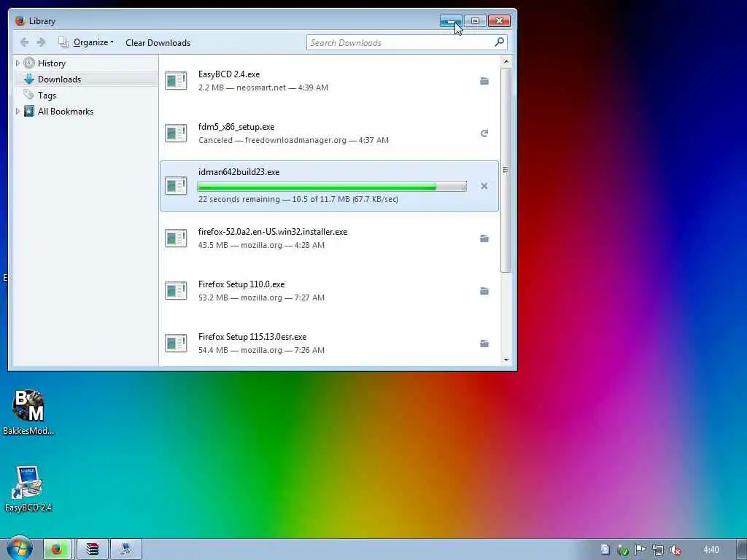
Task: Click Firefox Setup 115.13.0esr.exe file icon
Action: coord(176,343)
